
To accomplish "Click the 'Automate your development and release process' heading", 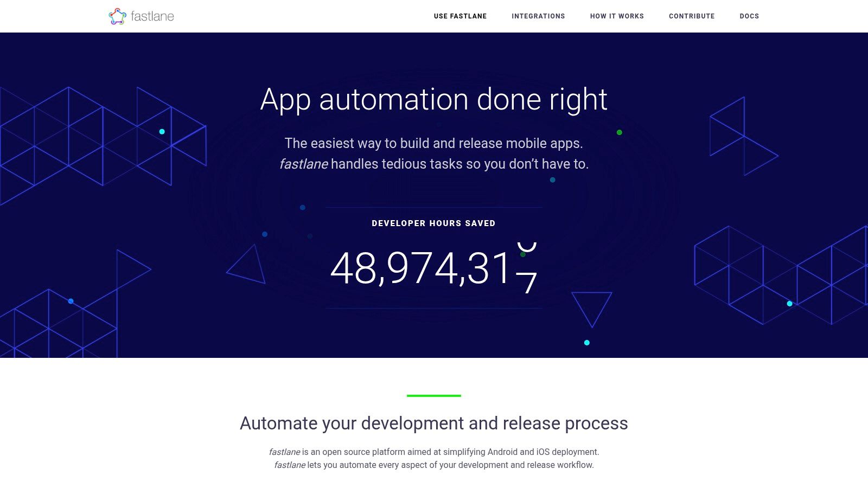I will 433,423.
